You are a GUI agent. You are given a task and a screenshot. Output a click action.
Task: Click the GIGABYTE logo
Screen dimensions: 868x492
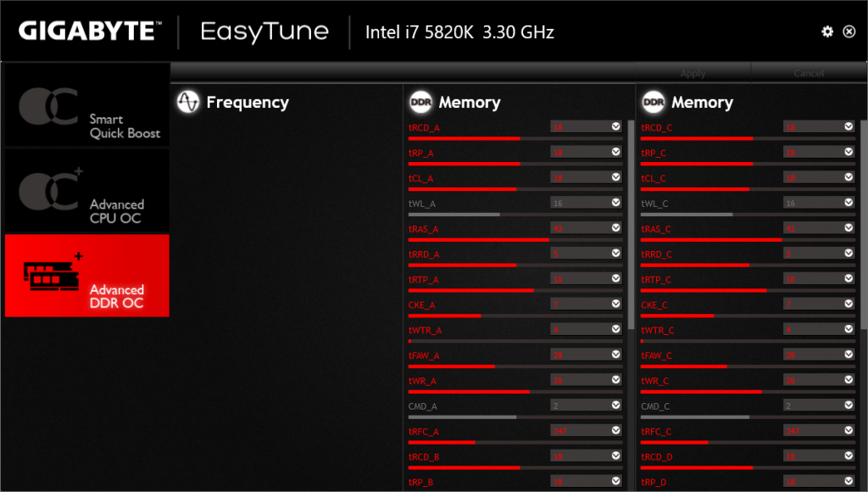coord(90,31)
